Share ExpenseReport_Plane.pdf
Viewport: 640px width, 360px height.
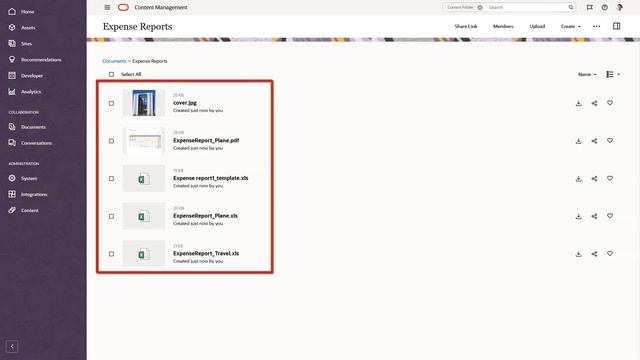coord(594,141)
